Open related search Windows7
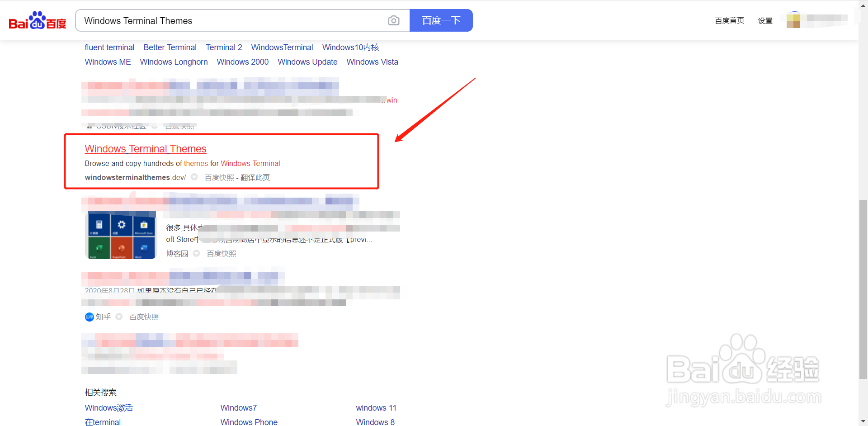The width and height of the screenshot is (868, 426). coord(239,408)
